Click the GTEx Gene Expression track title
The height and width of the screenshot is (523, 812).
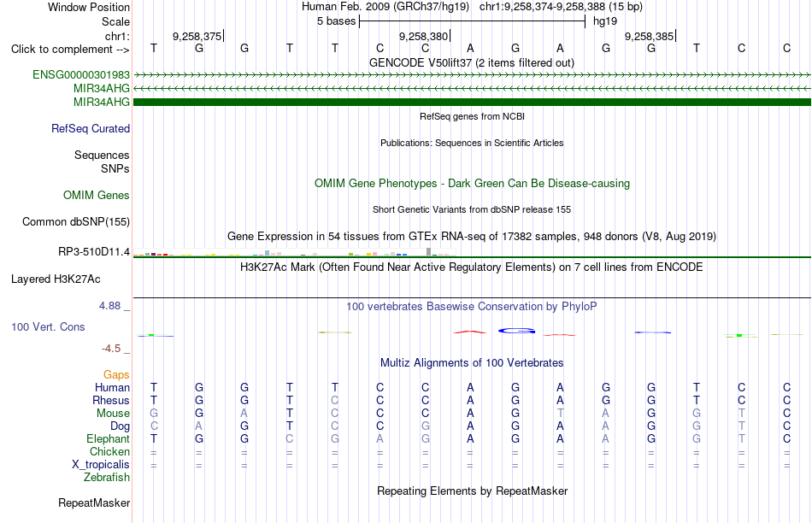coord(472,236)
